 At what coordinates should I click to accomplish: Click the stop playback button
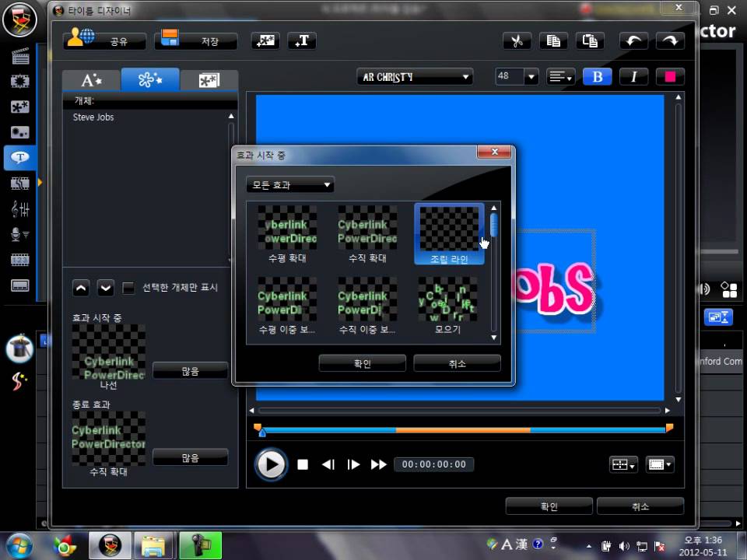(x=303, y=464)
